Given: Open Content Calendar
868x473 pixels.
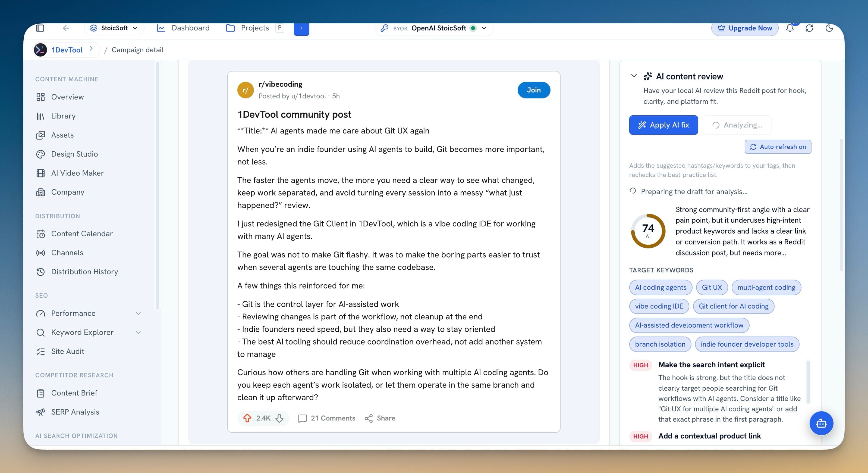Looking at the screenshot, I should (82, 234).
